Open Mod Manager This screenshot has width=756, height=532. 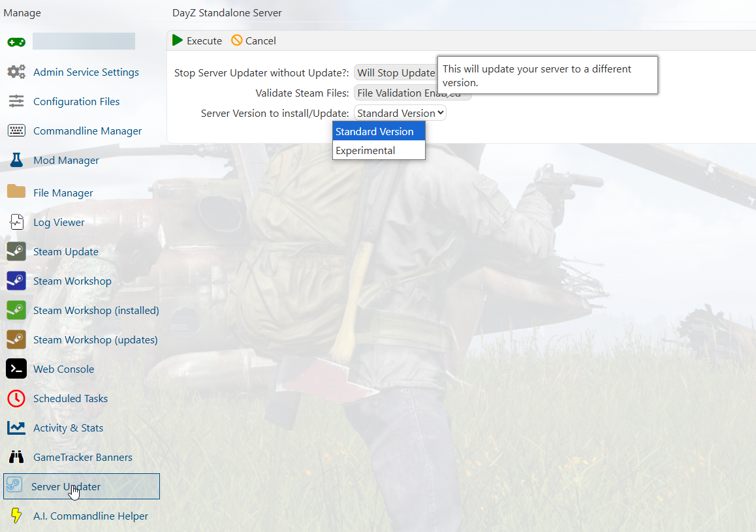pyautogui.click(x=66, y=161)
